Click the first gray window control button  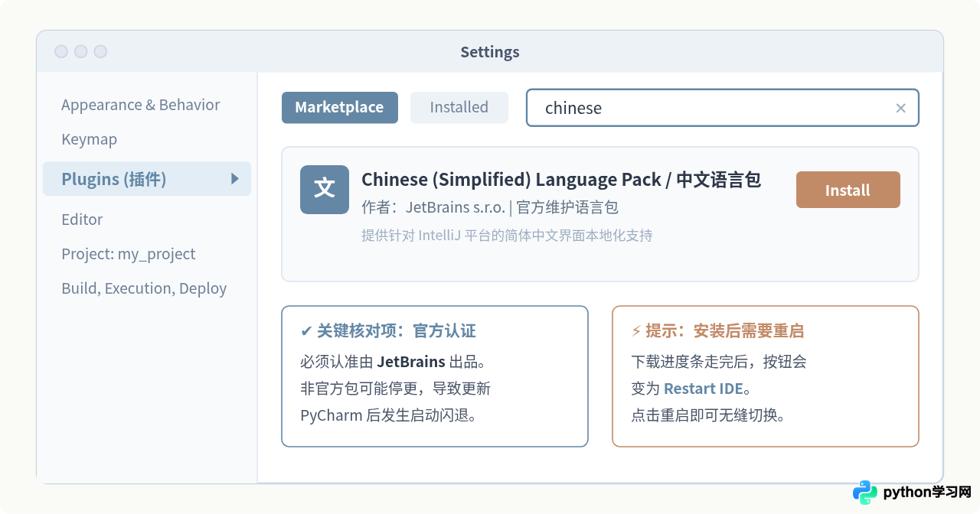point(61,51)
